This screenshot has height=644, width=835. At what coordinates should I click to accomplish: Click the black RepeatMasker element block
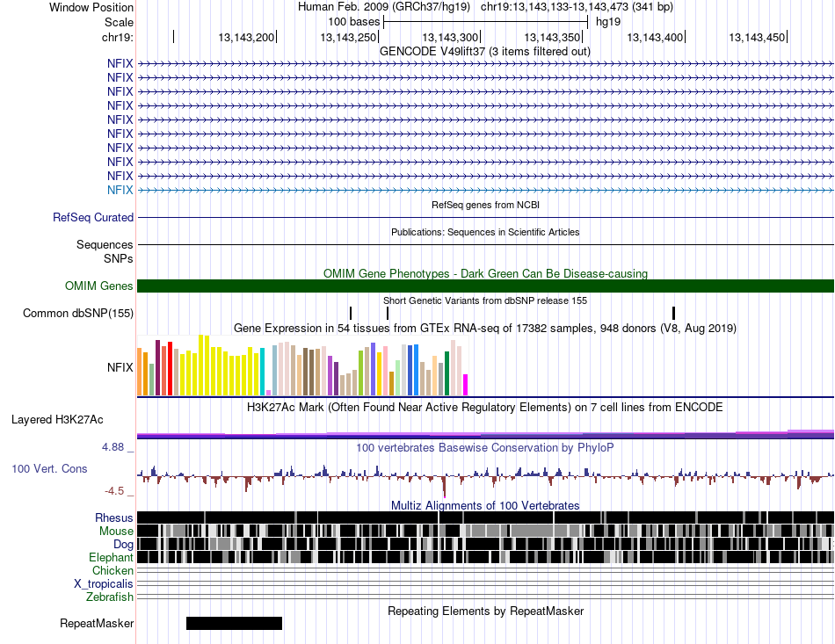[x=234, y=623]
